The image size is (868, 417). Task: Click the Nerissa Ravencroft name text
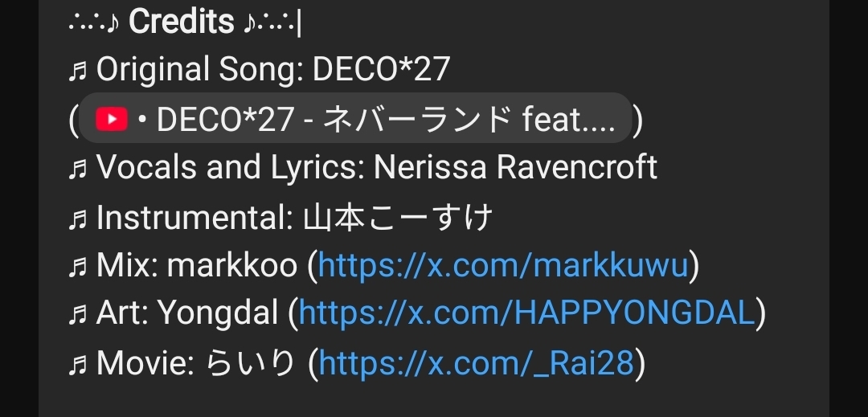tap(515, 167)
